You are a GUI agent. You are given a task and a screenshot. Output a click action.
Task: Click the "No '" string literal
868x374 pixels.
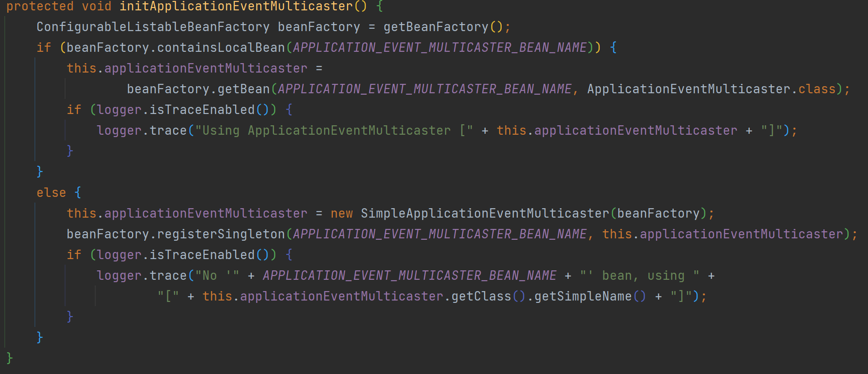pyautogui.click(x=217, y=276)
